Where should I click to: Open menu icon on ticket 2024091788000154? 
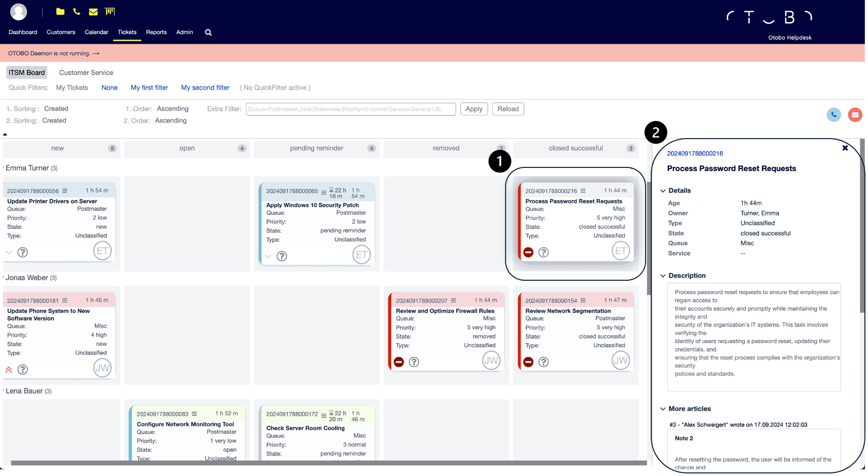pyautogui.click(x=583, y=300)
